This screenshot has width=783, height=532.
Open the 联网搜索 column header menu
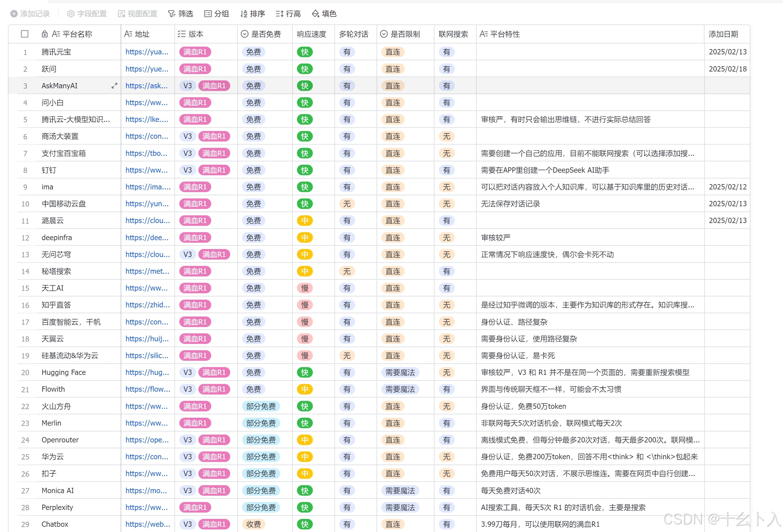click(454, 34)
